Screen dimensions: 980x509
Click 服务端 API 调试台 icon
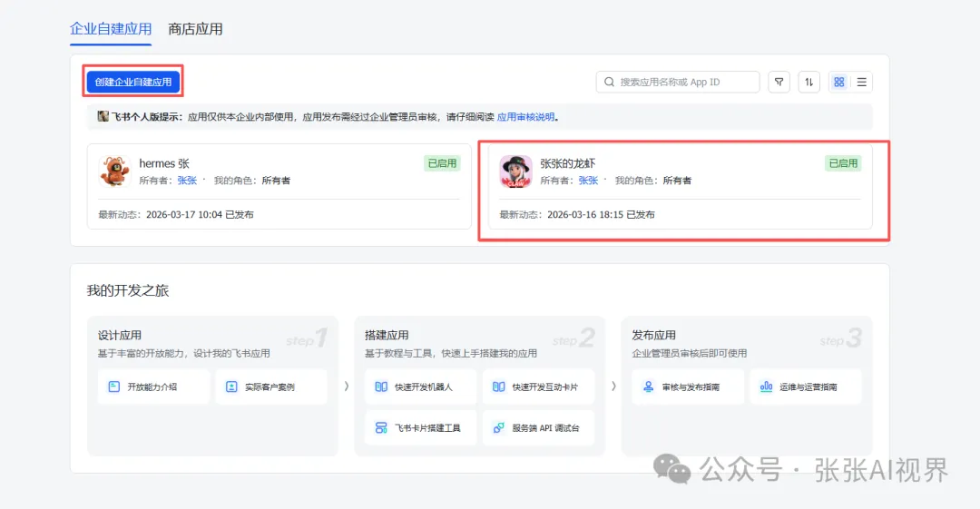(x=499, y=428)
